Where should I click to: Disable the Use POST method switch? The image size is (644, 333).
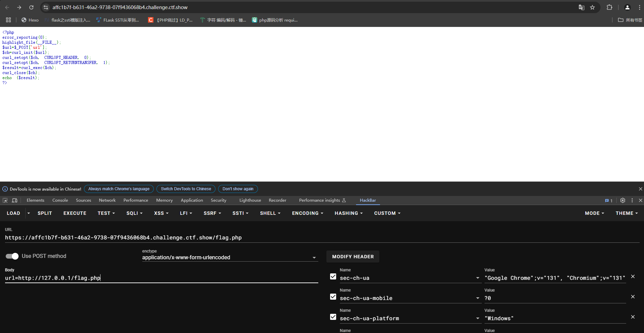click(12, 256)
